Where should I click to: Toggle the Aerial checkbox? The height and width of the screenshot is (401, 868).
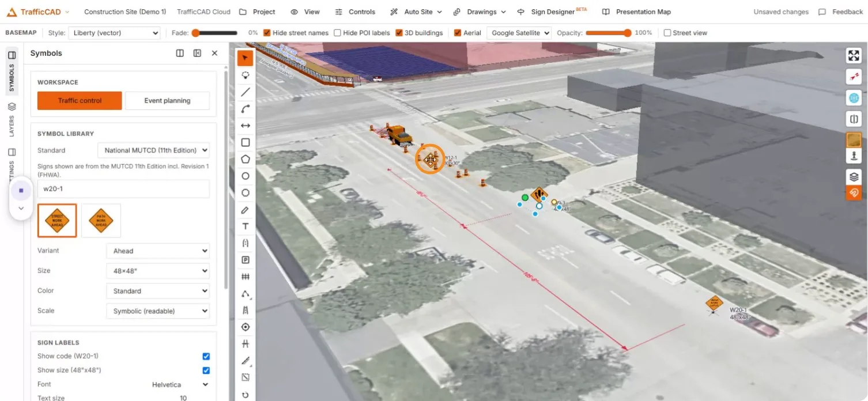tap(458, 33)
